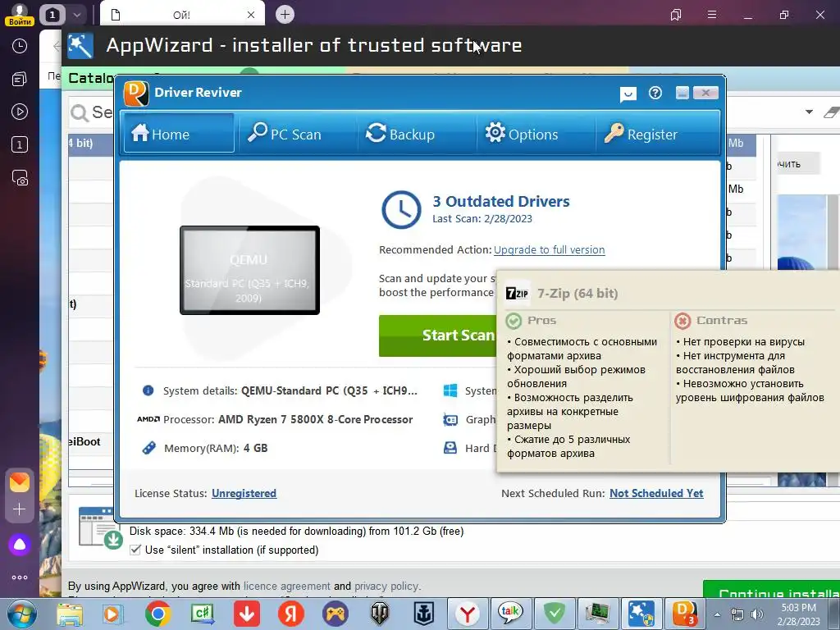This screenshot has width=840, height=630.
Task: Open Driver Reviver help question mark icon
Action: (655, 94)
